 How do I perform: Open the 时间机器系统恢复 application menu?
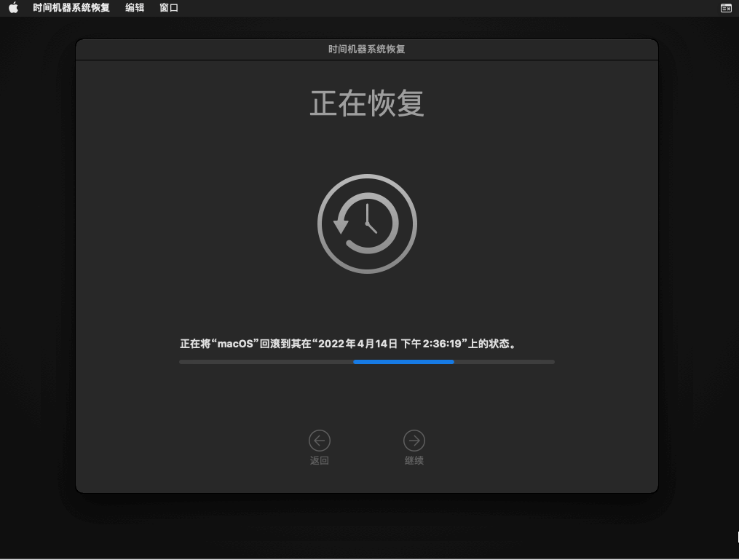(x=71, y=8)
